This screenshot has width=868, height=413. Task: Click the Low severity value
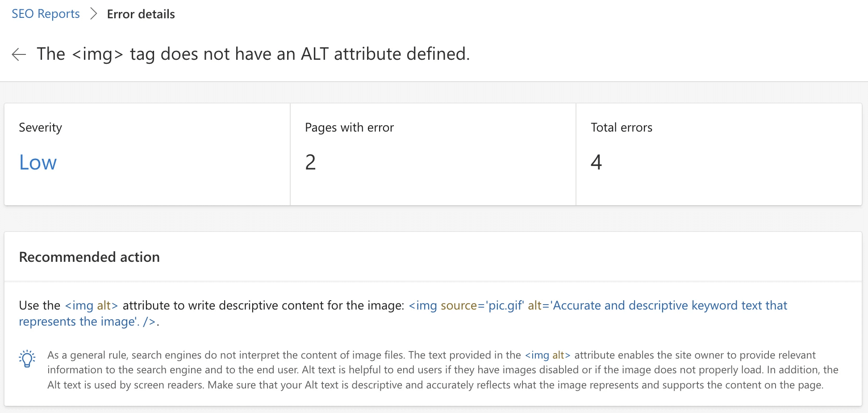click(x=38, y=162)
